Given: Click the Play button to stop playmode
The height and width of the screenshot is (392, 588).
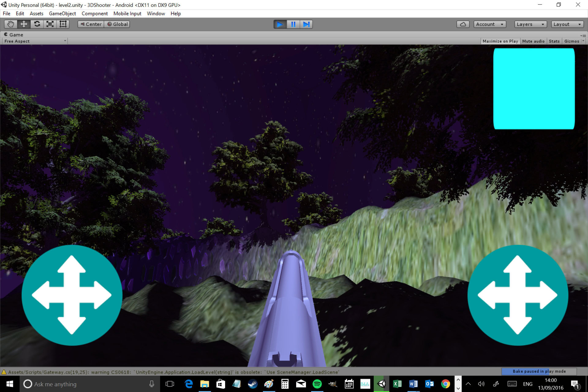Looking at the screenshot, I should [280, 24].
